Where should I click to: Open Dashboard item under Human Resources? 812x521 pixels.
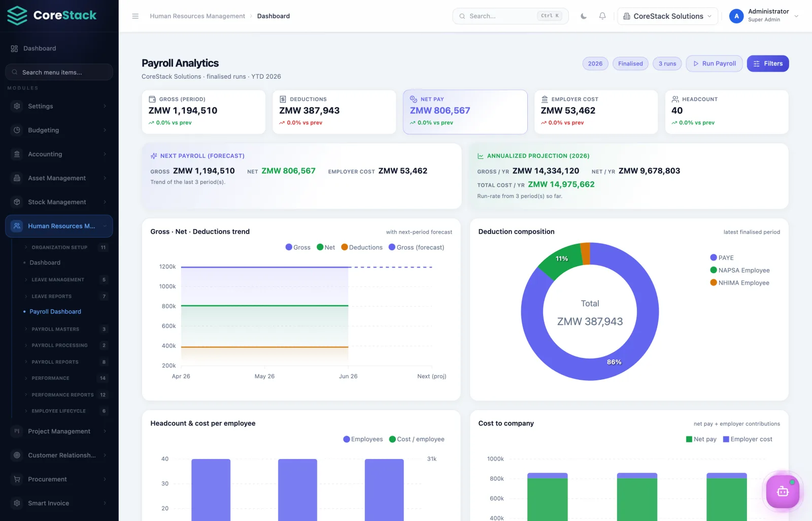click(45, 263)
